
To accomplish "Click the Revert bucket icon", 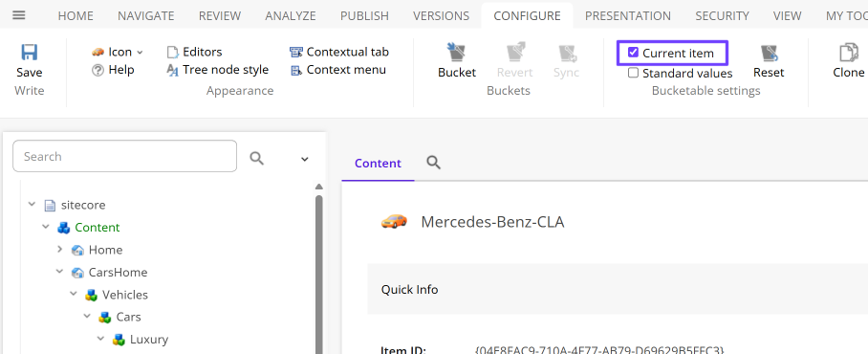I will pyautogui.click(x=515, y=53).
